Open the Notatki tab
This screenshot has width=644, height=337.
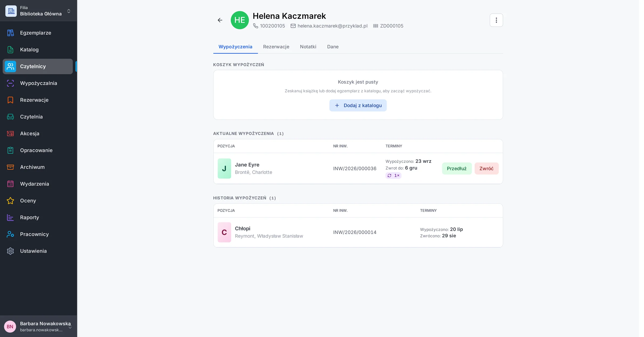(308, 47)
